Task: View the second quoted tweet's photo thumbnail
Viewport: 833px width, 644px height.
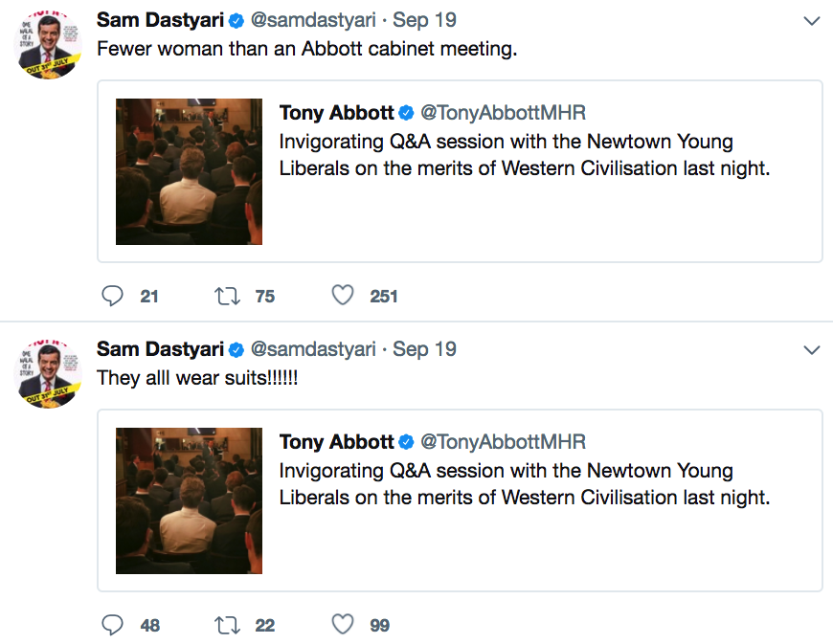Action: [x=189, y=500]
